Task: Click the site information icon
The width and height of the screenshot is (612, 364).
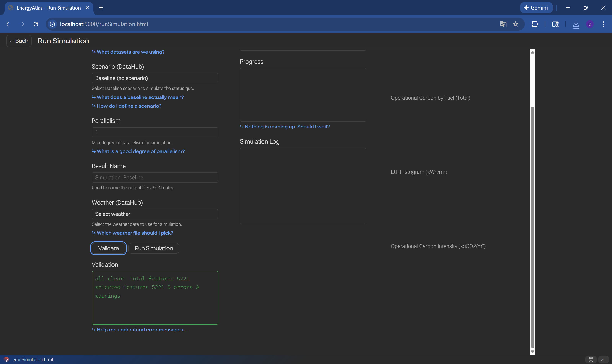Action: 52,24
